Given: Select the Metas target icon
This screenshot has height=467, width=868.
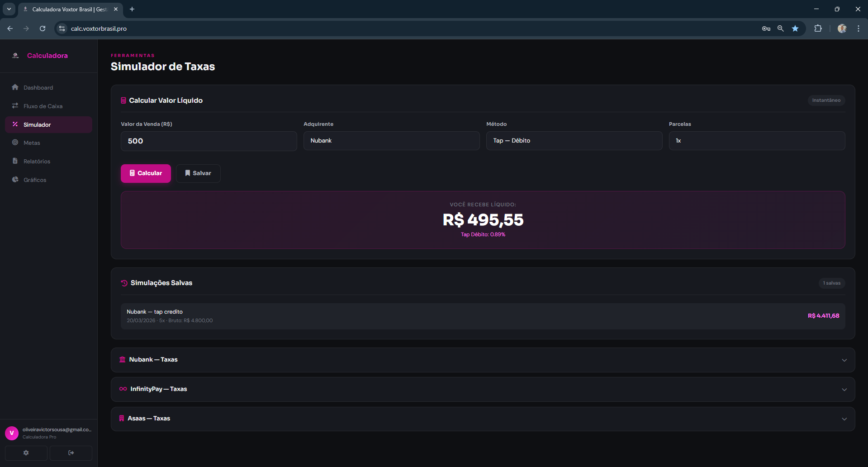Looking at the screenshot, I should point(15,143).
